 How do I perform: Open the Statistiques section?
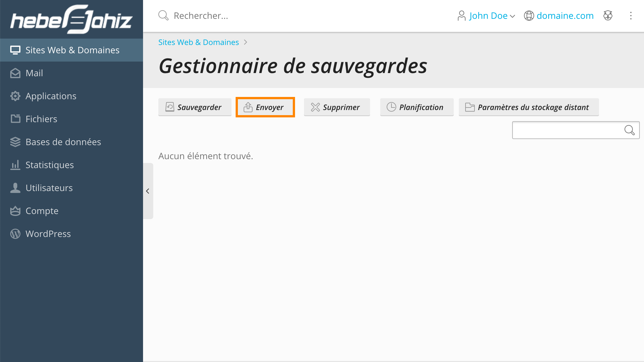click(72, 165)
